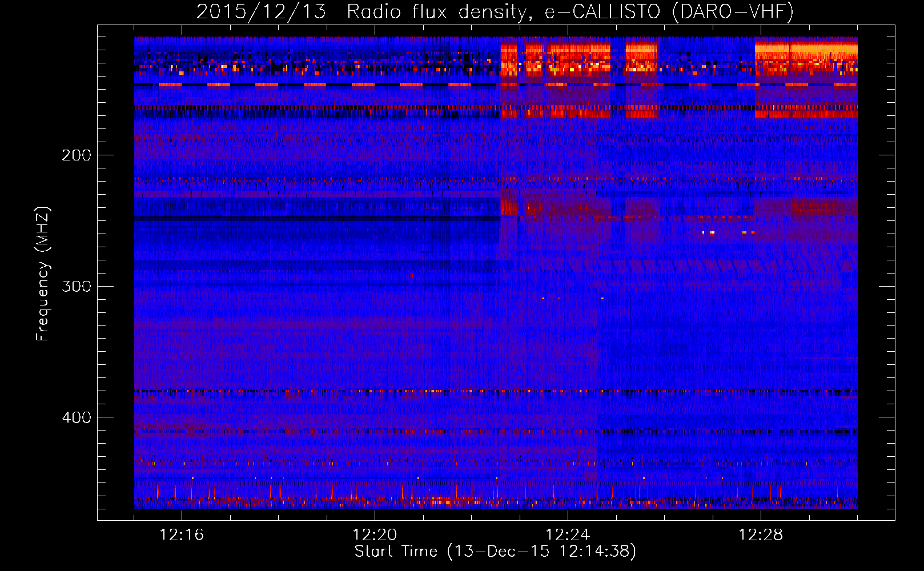Screen dimensions: 924x571
Task: Click the 12:20 time tick label
Action: 375,535
